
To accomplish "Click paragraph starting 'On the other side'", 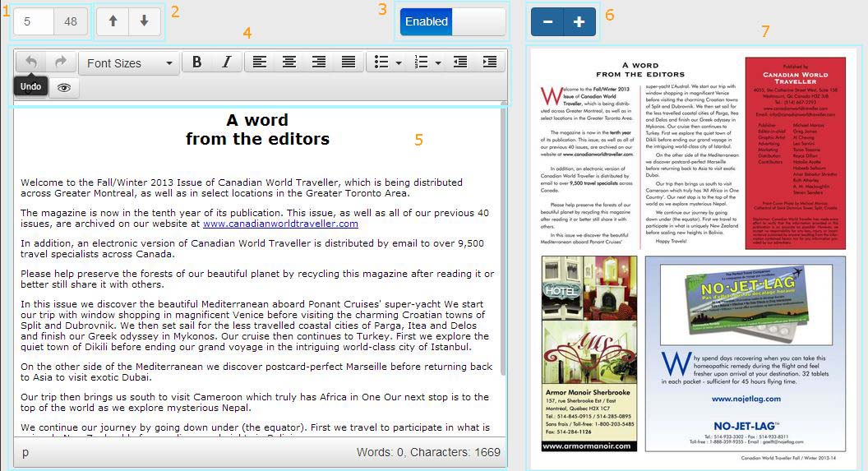I will (x=256, y=372).
